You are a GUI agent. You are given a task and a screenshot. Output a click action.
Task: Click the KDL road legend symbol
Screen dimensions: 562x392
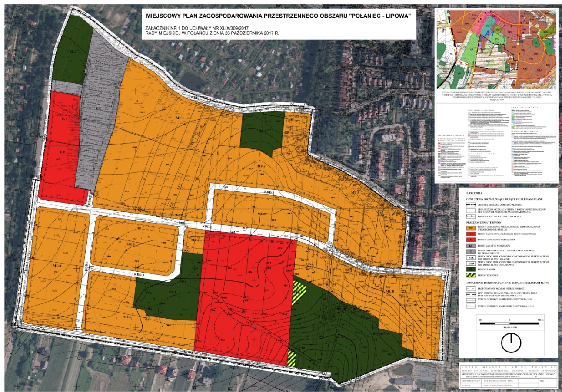[470, 257]
